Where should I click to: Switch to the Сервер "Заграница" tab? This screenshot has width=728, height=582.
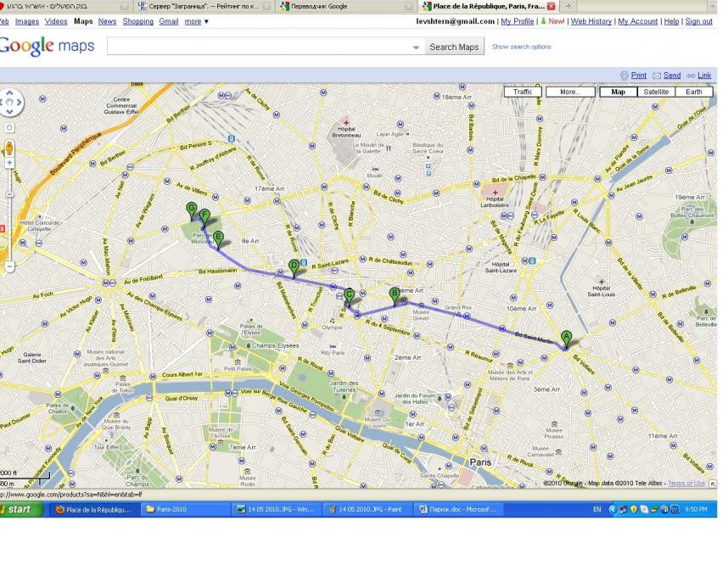(x=204, y=7)
